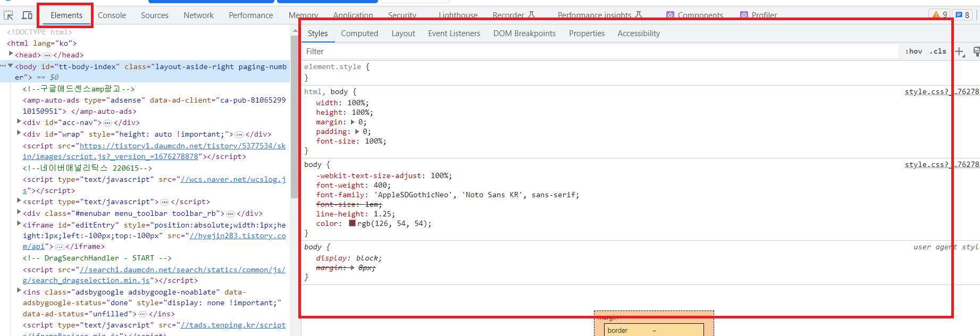Click the ellipsis badge in #menubar div
The image size is (980, 336).
click(x=230, y=214)
